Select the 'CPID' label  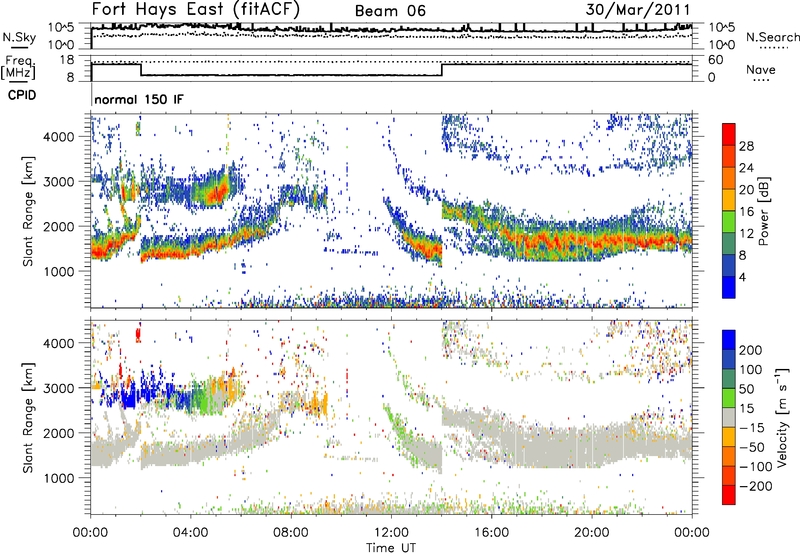(x=22, y=95)
